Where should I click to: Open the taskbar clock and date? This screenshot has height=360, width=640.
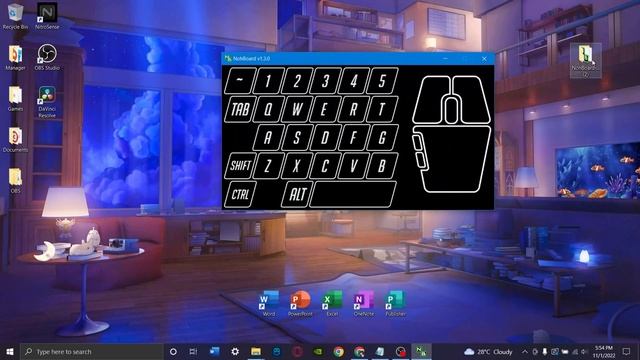coord(604,351)
